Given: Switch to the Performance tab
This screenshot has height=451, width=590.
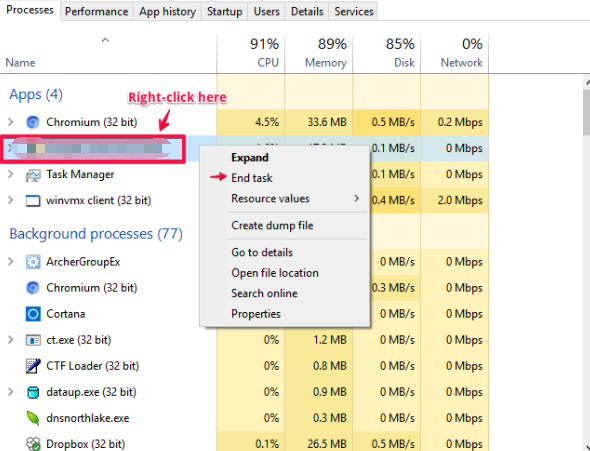Looking at the screenshot, I should (x=97, y=11).
